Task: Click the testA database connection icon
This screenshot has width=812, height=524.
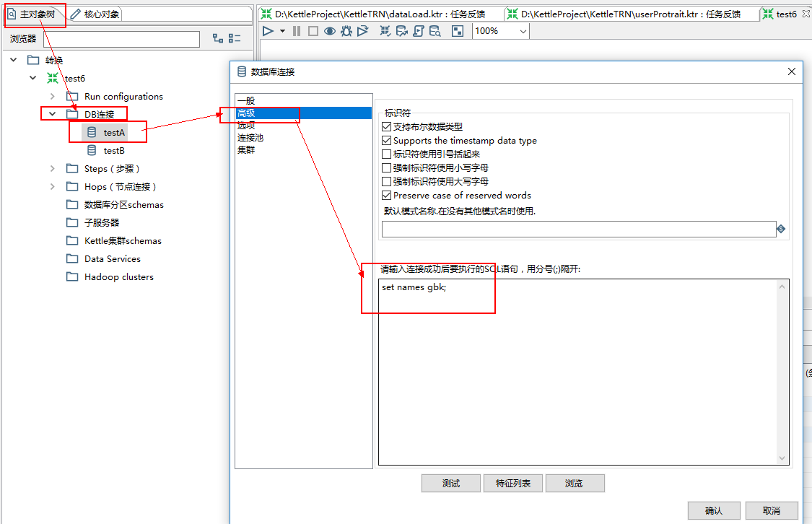Action: [92, 133]
